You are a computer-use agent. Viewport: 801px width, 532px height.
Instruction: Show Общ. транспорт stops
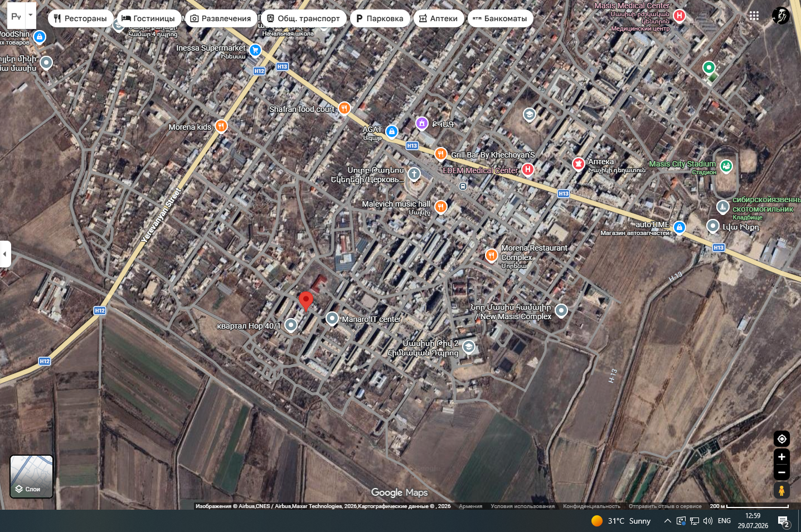[x=303, y=18]
